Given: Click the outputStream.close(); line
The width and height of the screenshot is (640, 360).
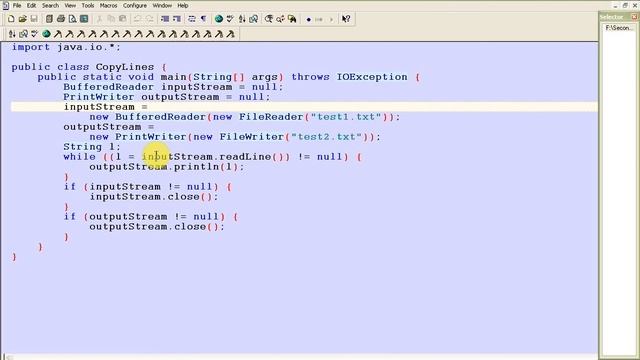Looking at the screenshot, I should 157,227.
